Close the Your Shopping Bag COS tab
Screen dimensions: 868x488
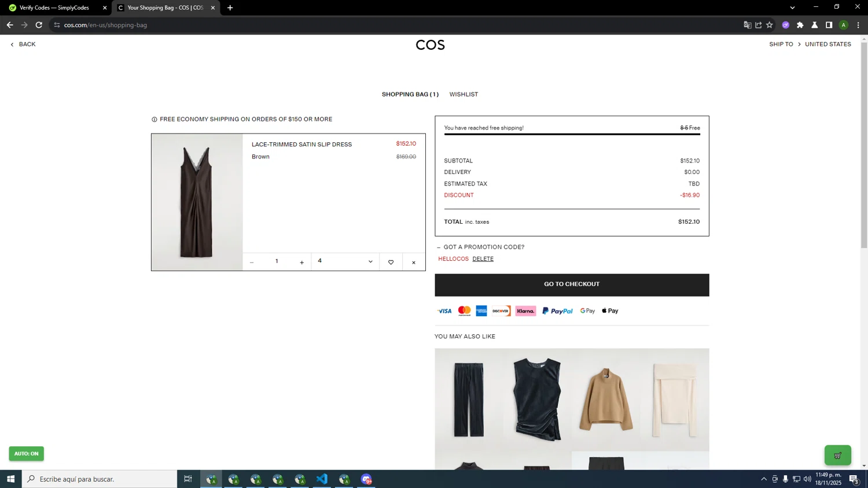point(213,8)
